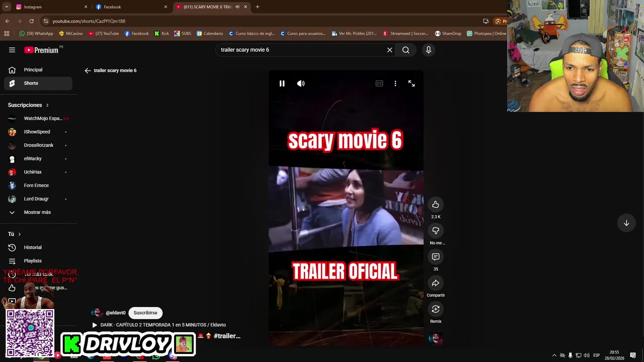Viewport: 644px width, 362px height.
Task: Mute the Short's volume icon
Action: [301, 83]
